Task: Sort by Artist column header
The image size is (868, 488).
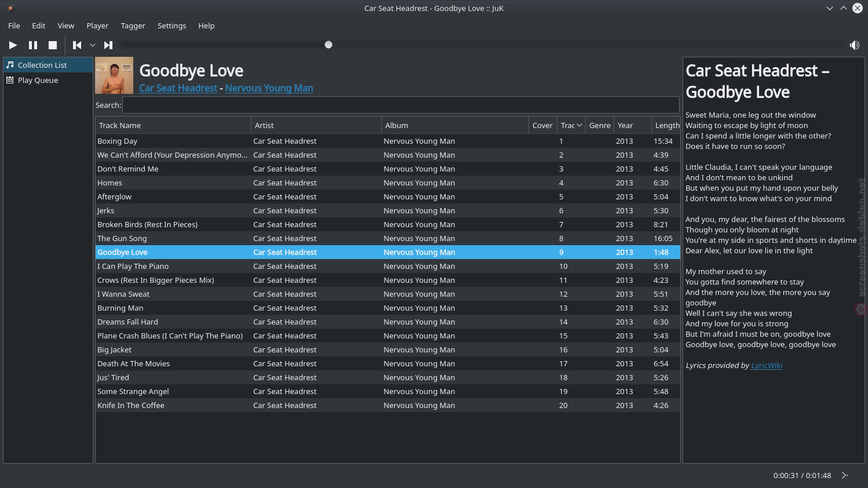Action: (316, 125)
